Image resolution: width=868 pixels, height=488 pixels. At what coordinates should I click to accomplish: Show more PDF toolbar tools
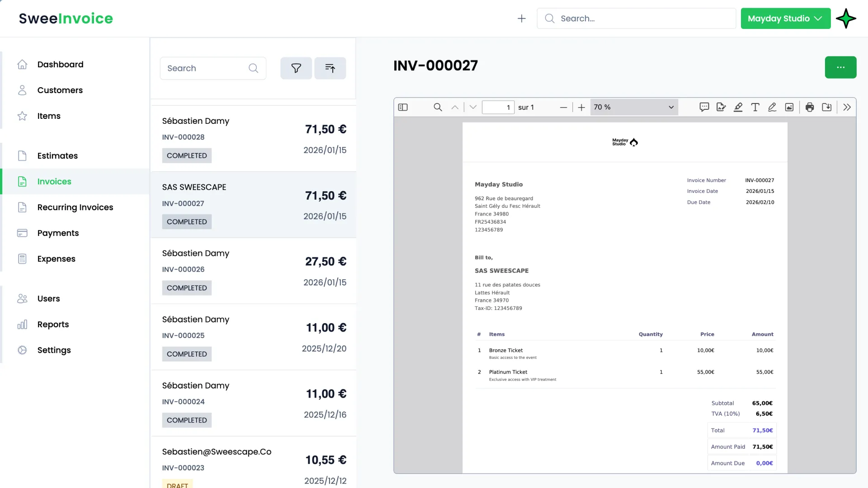(x=847, y=107)
